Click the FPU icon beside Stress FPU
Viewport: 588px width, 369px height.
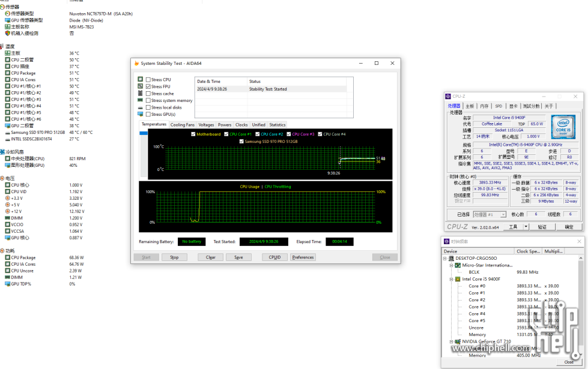[141, 86]
